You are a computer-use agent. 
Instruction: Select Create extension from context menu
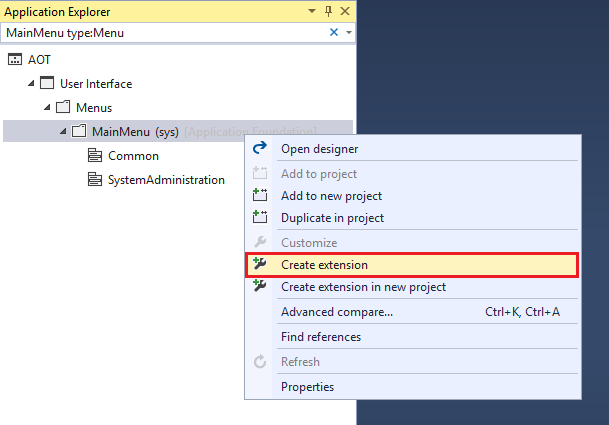(x=324, y=265)
